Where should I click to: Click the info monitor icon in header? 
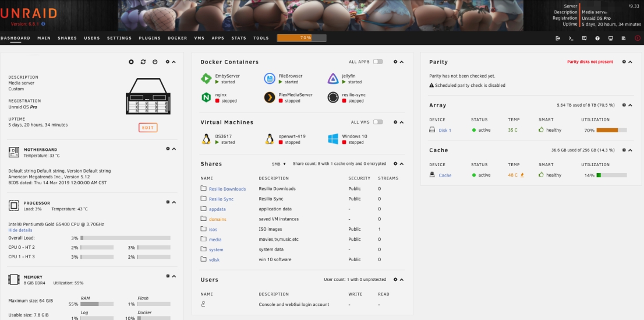click(x=611, y=38)
